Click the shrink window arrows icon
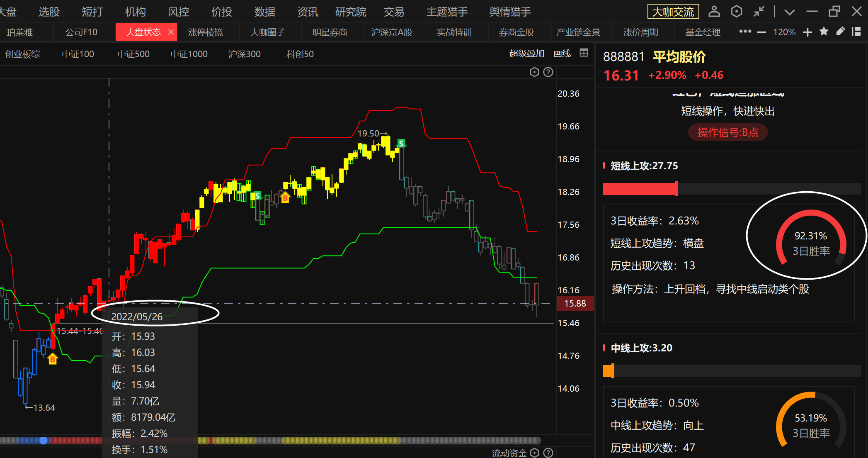Screen dimensions: 868x458 759,11
